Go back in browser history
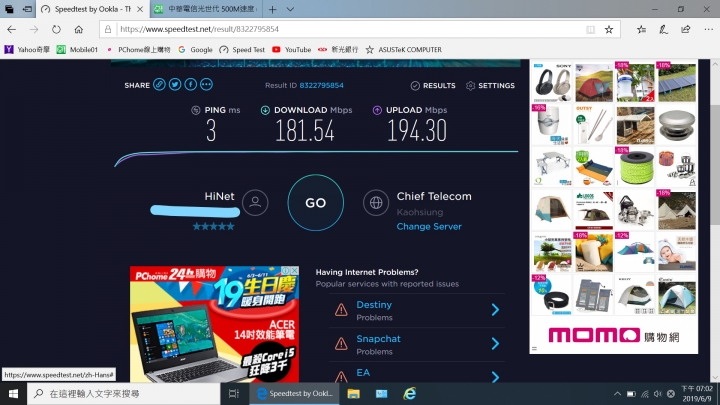 [11, 29]
